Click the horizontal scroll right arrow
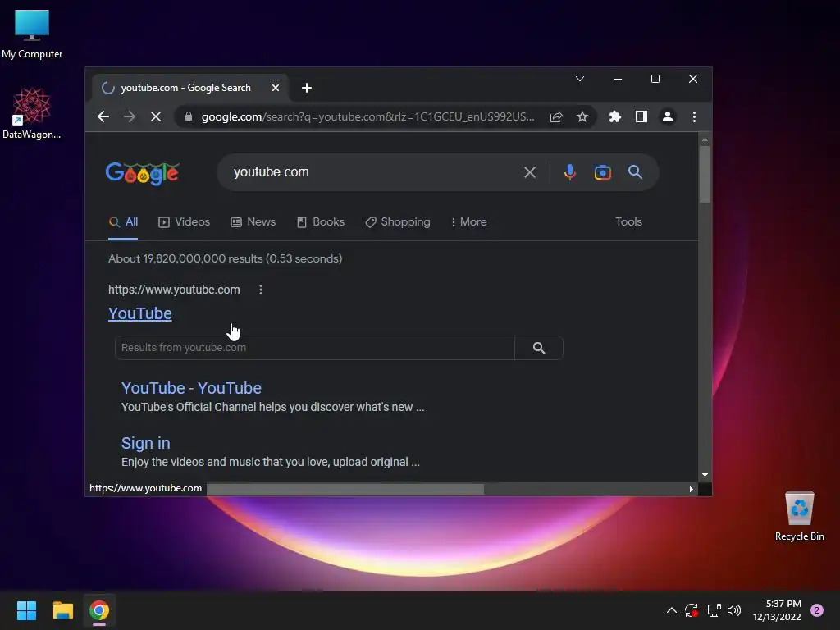This screenshot has width=840, height=630. 691,489
